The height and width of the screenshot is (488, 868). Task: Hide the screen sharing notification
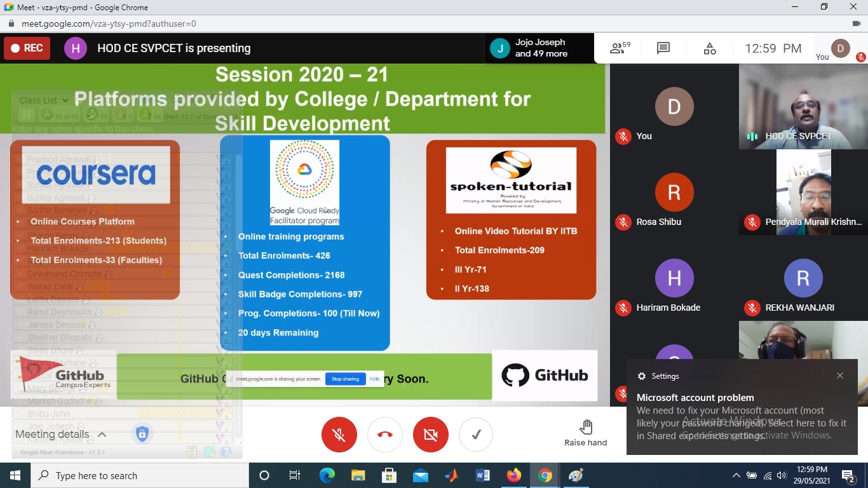click(374, 379)
